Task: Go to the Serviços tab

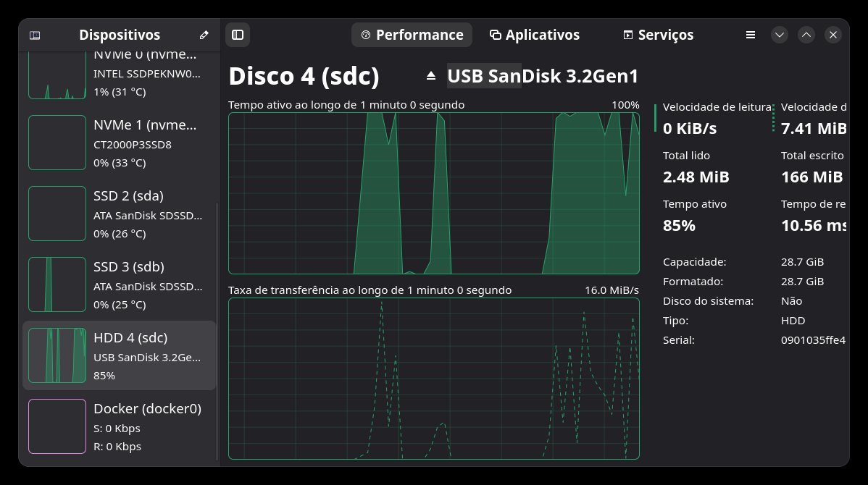Action: [658, 35]
